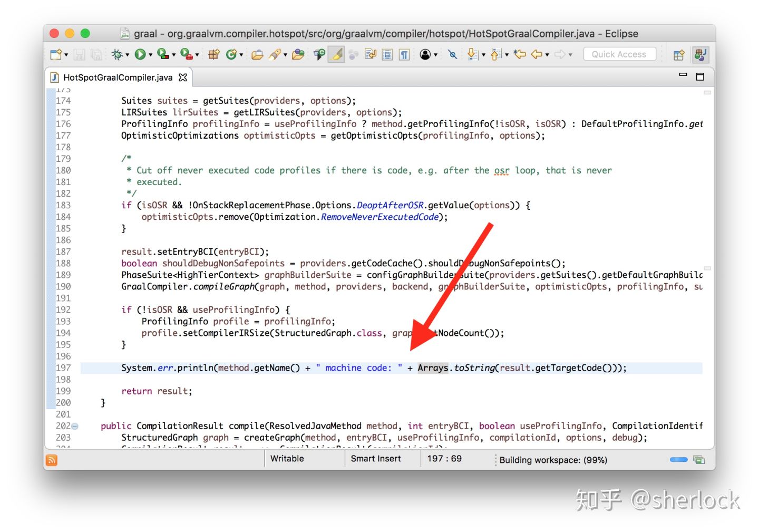Click the greyed-out overlapping circles toolbar icon
The height and width of the screenshot is (532, 759).
[353, 54]
